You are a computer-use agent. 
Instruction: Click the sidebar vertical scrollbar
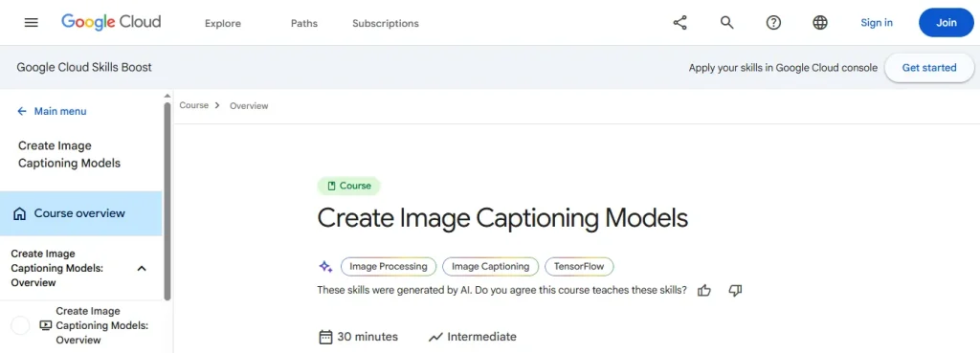coord(167,200)
